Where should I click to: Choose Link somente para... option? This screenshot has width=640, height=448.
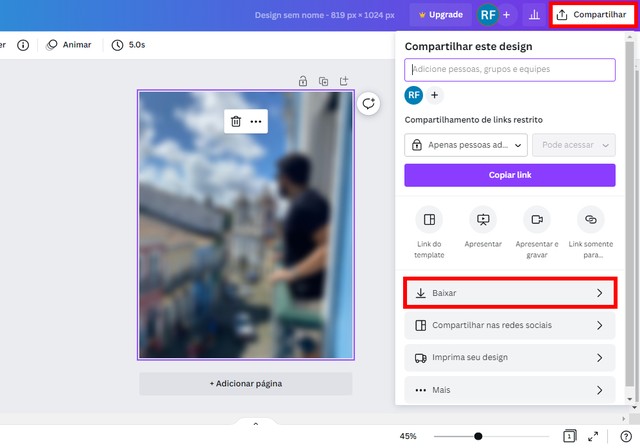pyautogui.click(x=591, y=232)
